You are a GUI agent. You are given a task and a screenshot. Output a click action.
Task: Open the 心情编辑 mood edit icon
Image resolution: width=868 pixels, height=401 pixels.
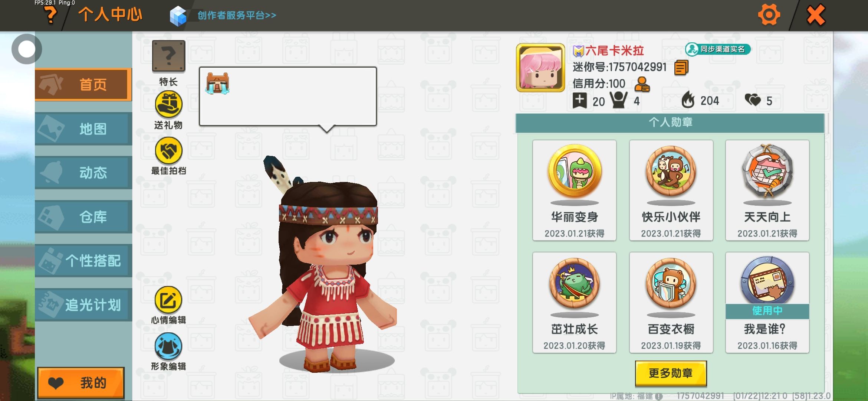pyautogui.click(x=168, y=300)
